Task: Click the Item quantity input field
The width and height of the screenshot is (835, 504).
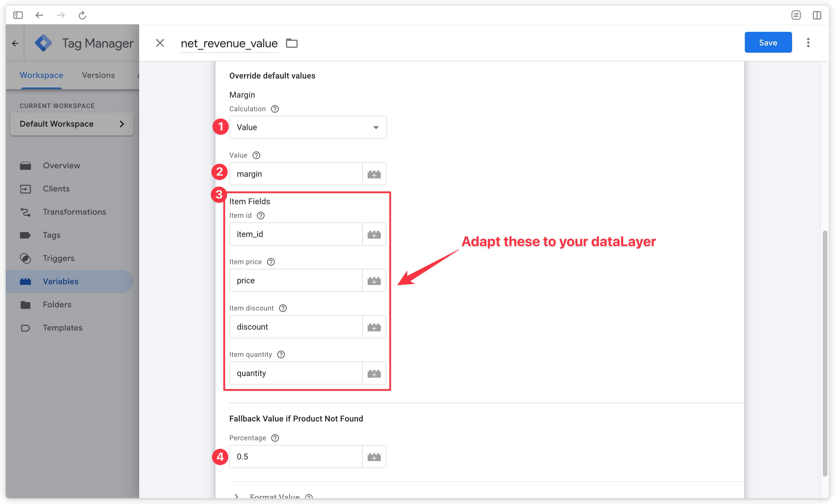Action: pos(296,373)
